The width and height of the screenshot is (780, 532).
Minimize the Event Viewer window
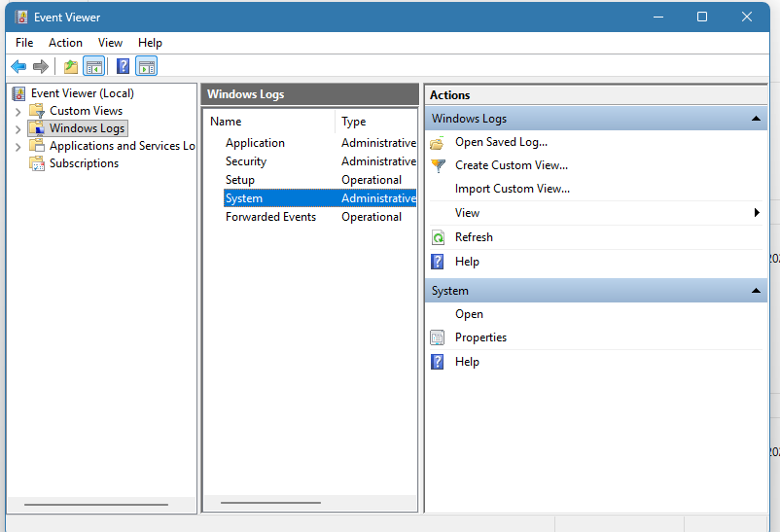[x=658, y=17]
